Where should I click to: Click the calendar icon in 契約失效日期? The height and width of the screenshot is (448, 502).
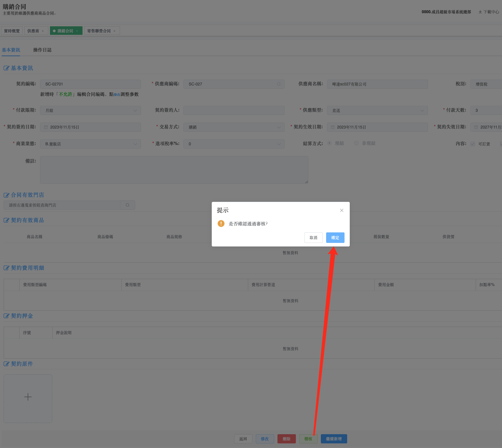tap(476, 127)
